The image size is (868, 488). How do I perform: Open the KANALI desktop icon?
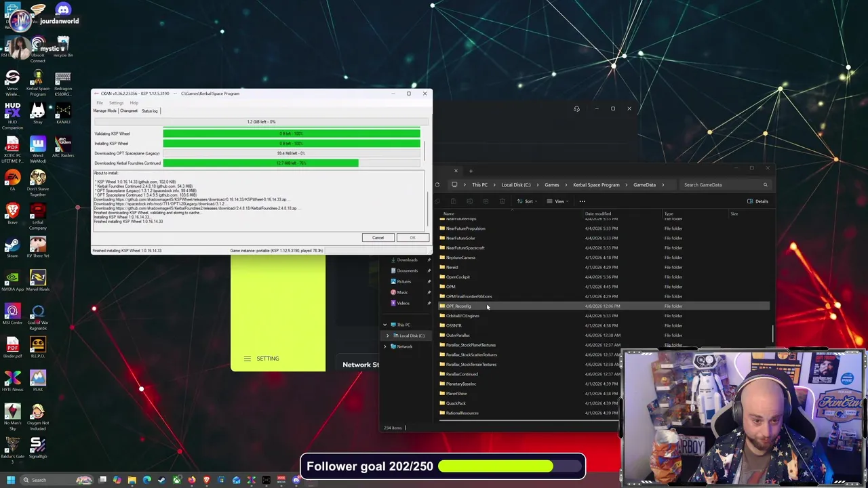point(63,114)
